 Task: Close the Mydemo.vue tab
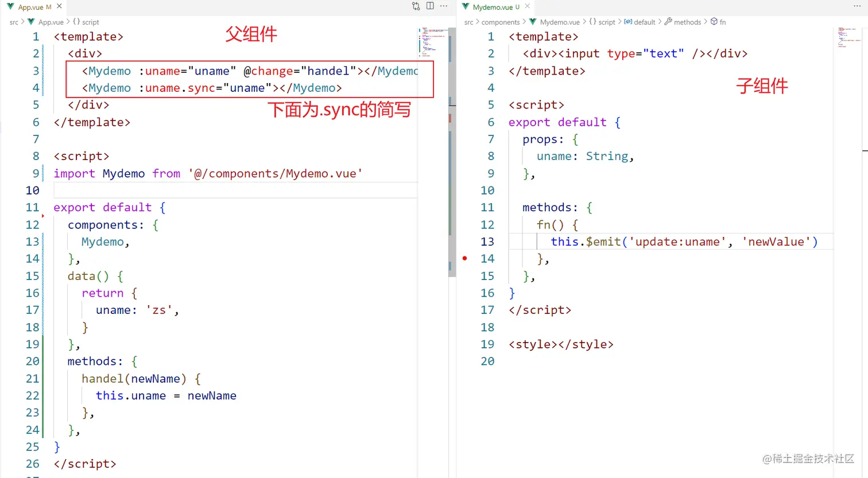tap(528, 6)
